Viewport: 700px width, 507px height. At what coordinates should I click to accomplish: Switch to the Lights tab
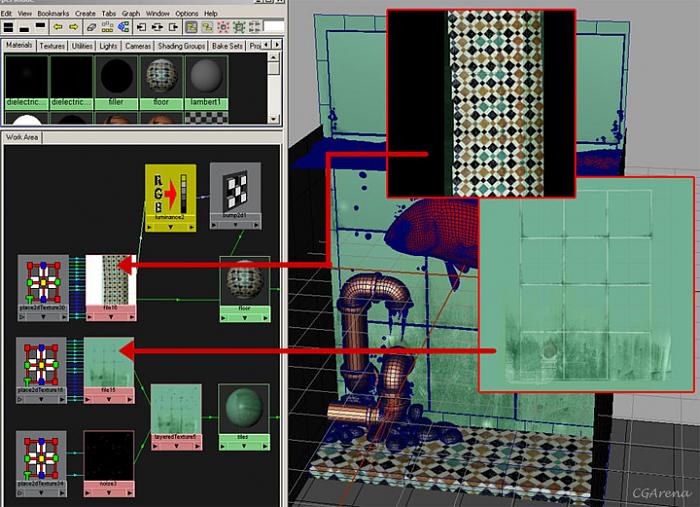tap(108, 46)
